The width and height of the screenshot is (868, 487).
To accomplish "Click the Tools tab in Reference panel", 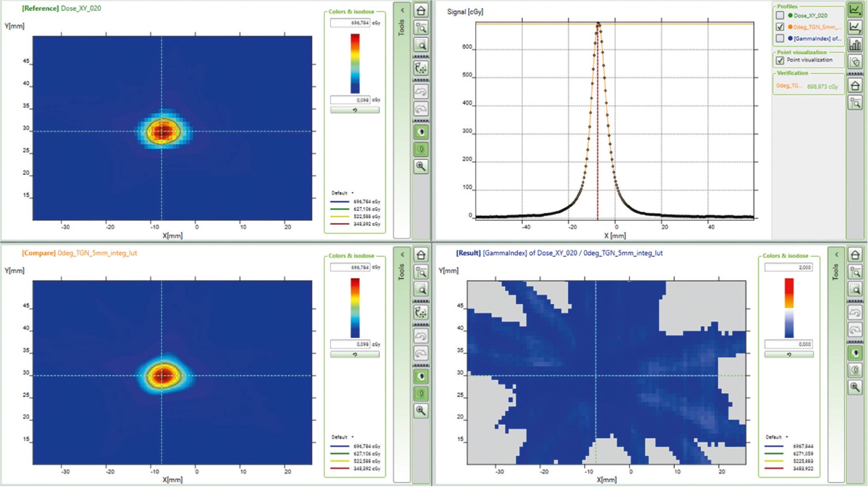I will tap(402, 28).
